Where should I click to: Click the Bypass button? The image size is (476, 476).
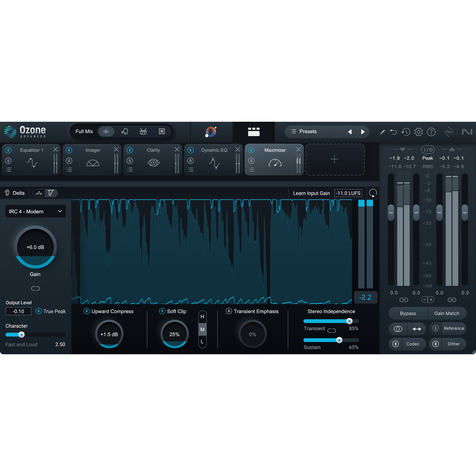pyautogui.click(x=408, y=313)
